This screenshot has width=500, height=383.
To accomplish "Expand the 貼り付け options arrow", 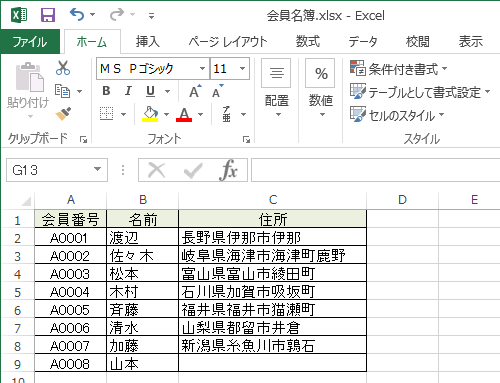I will [x=30, y=117].
